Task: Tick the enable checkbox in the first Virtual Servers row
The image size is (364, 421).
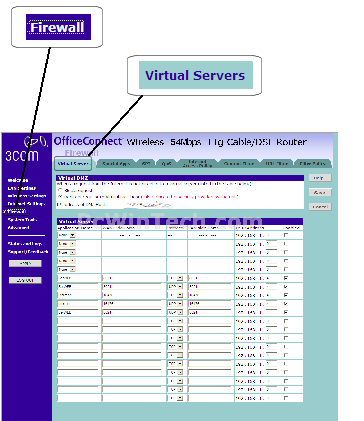Action: 286,235
